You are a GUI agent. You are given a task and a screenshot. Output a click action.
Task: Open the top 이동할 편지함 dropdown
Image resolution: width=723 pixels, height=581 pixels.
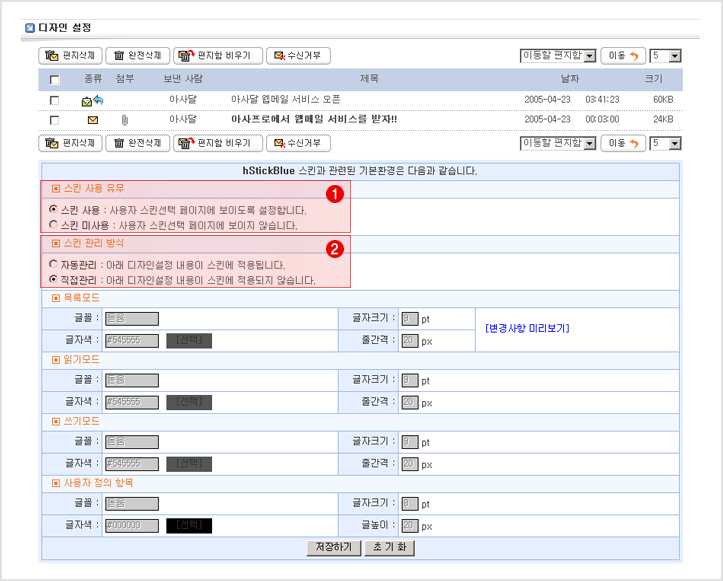[558, 56]
